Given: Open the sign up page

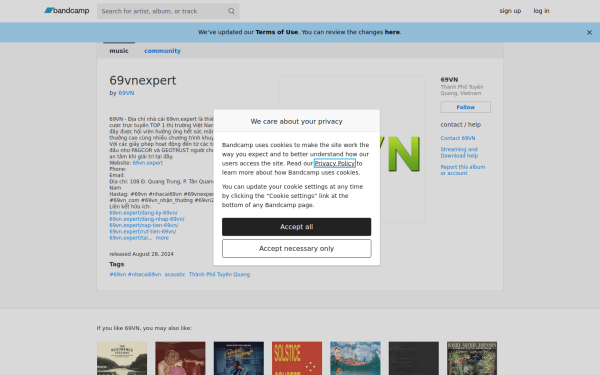Looking at the screenshot, I should (510, 11).
